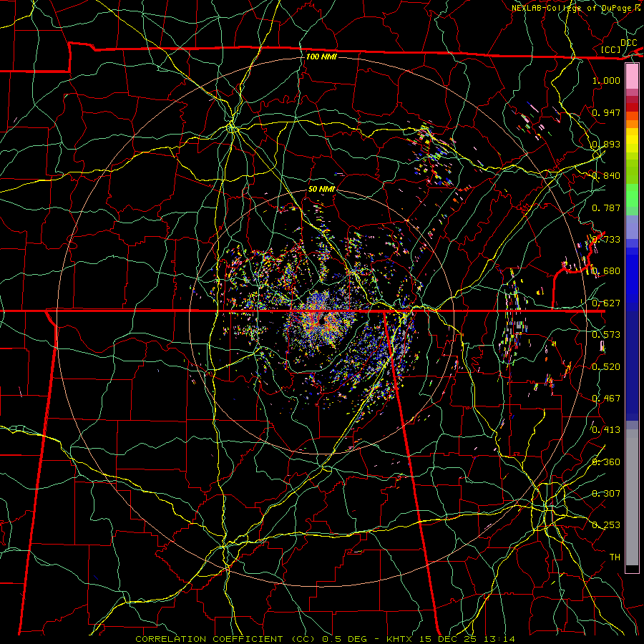This screenshot has width=644, height=644.
Task: Click the 0.520 scale value
Action: [x=606, y=366]
